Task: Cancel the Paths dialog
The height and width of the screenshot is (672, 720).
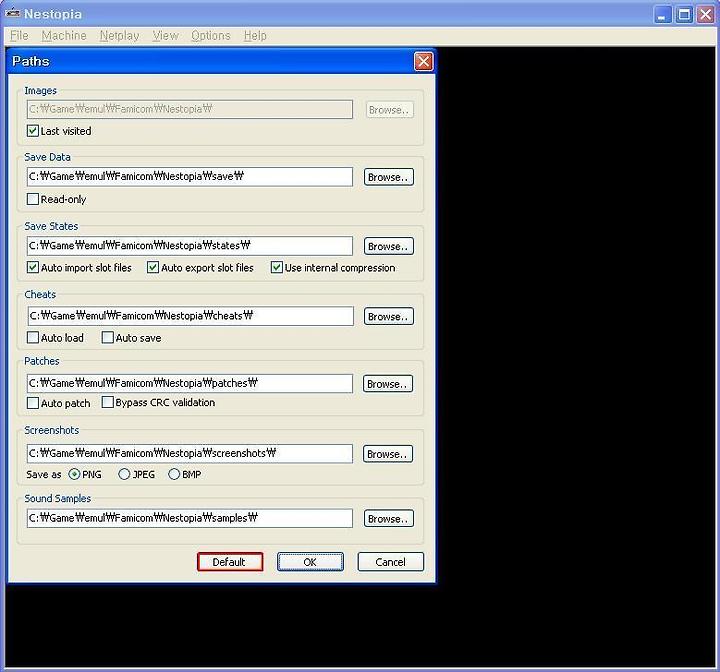Action: (390, 562)
